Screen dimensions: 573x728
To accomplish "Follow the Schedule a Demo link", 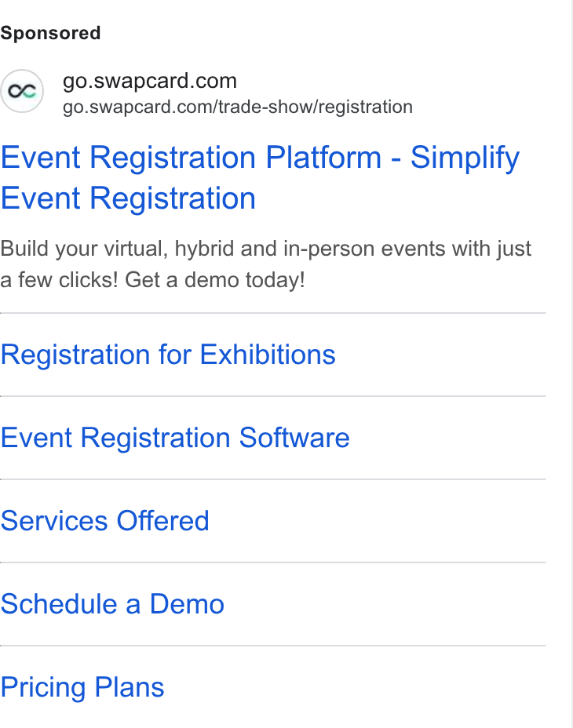I will 112,603.
